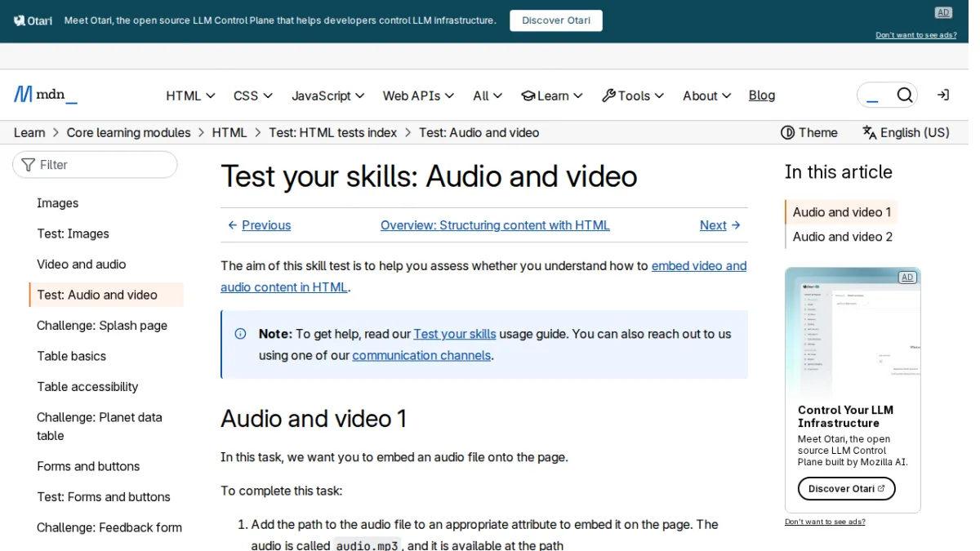This screenshot has width=980, height=551.
Task: Open Images in the sidebar
Action: 58,203
